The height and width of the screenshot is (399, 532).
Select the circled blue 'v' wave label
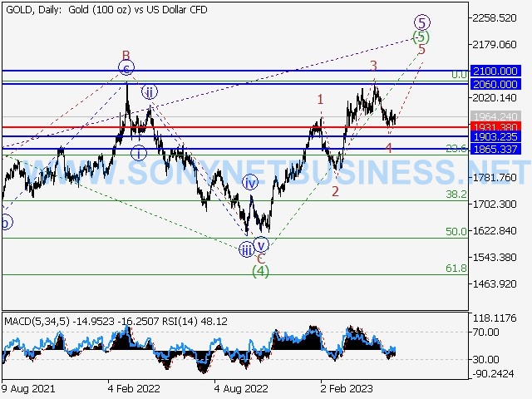(x=261, y=244)
